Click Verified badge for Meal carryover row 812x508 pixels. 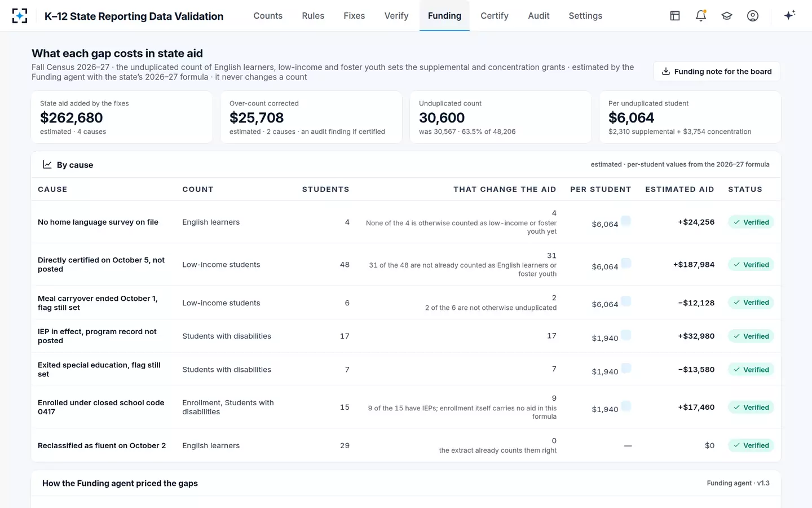pos(751,303)
